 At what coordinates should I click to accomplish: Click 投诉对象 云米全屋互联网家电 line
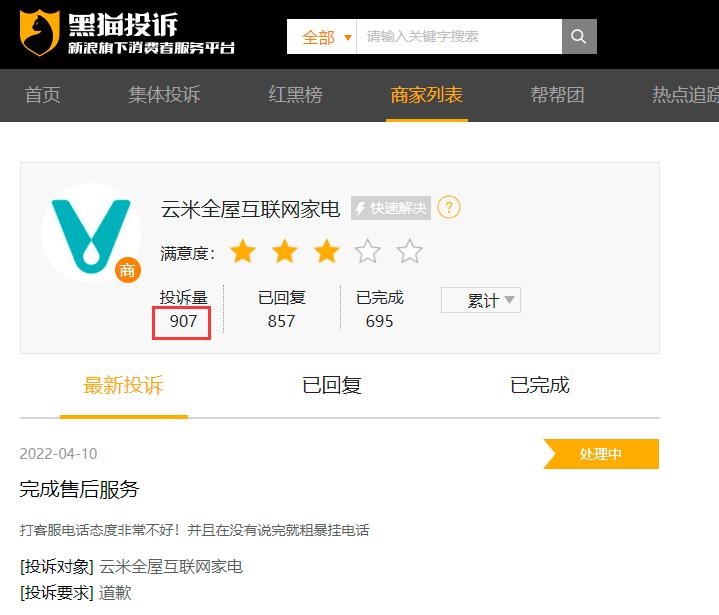pos(131,567)
